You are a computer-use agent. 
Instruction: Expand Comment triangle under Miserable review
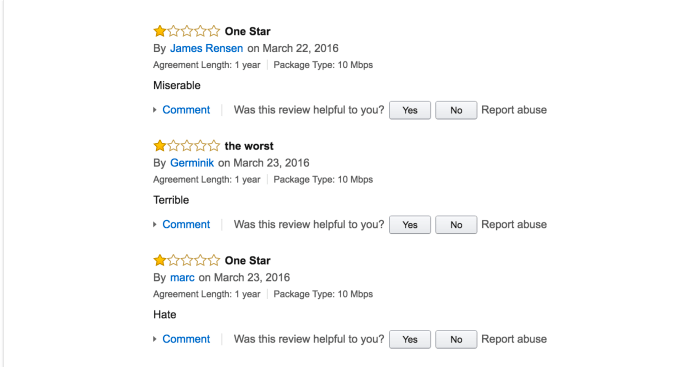point(155,110)
